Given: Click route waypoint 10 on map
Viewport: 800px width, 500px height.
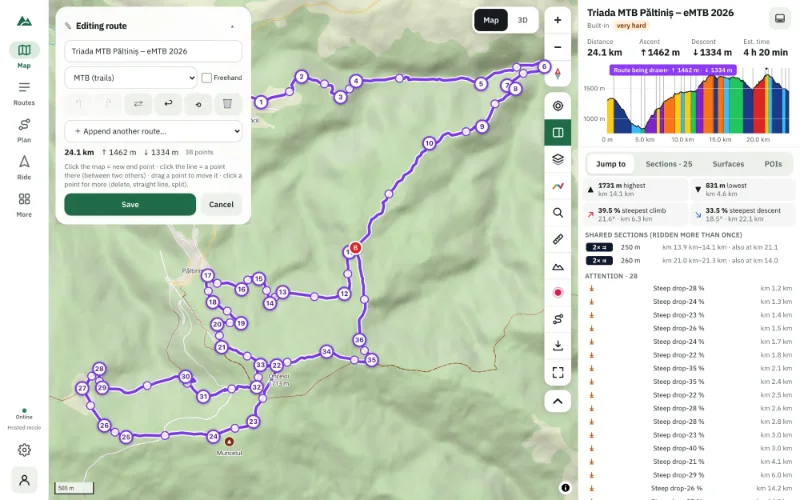Looking at the screenshot, I should [429, 143].
